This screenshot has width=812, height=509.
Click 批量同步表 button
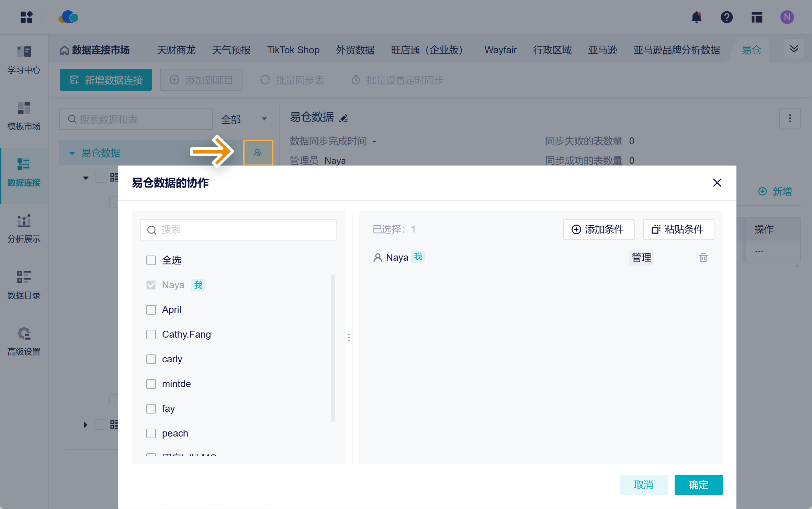coord(292,80)
